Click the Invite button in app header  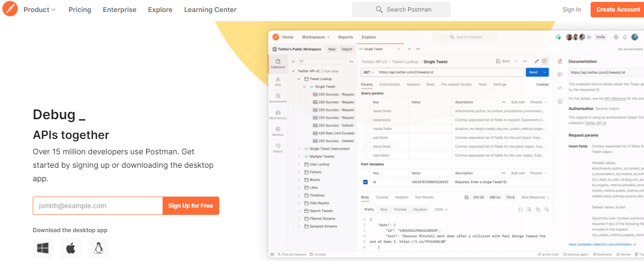601,37
